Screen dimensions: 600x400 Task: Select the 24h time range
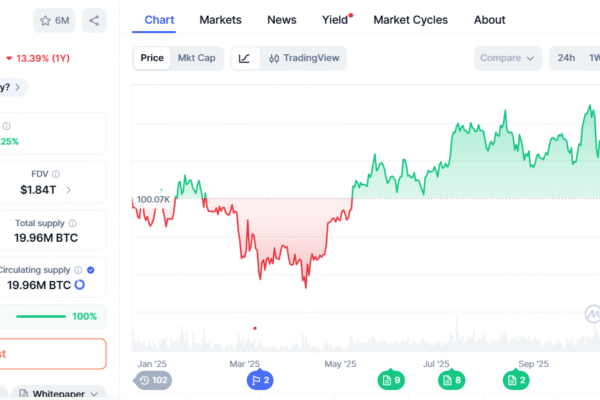pos(566,58)
